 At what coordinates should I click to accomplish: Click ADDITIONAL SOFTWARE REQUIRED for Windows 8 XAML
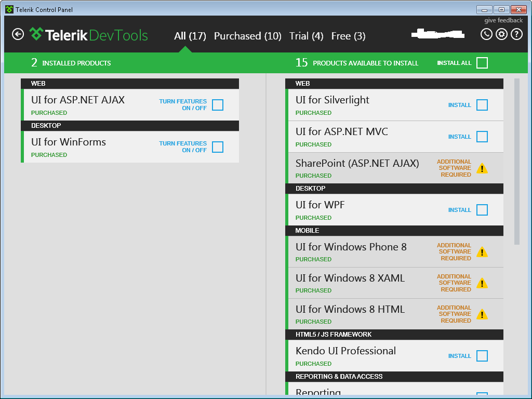pyautogui.click(x=454, y=283)
